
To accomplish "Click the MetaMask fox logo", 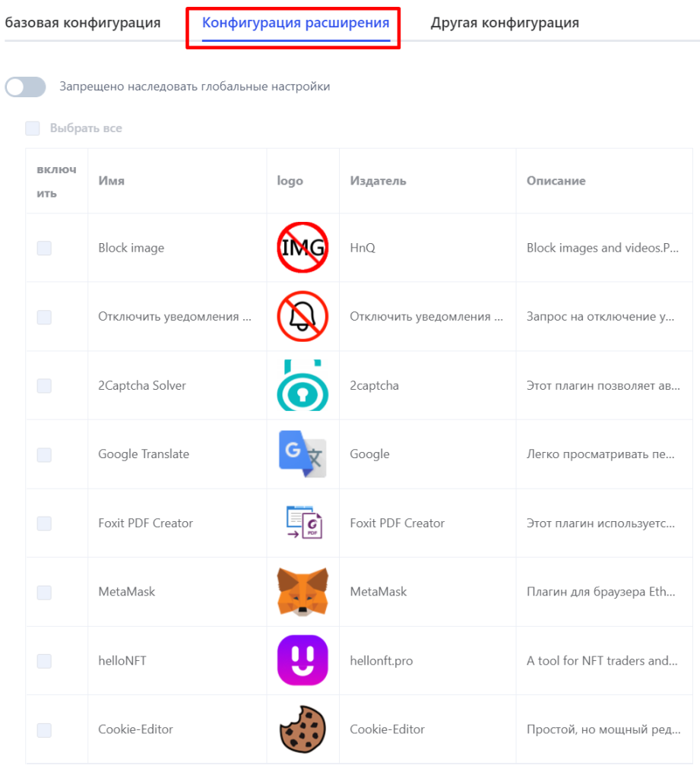I will point(302,591).
